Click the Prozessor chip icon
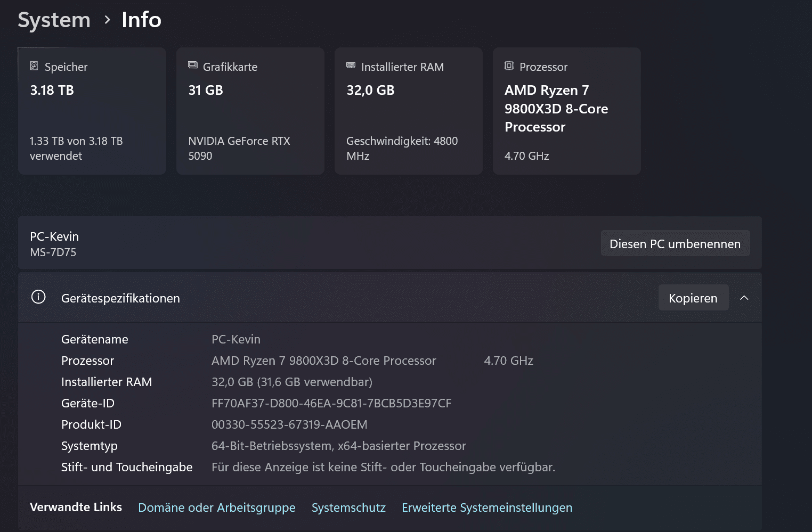 point(509,66)
